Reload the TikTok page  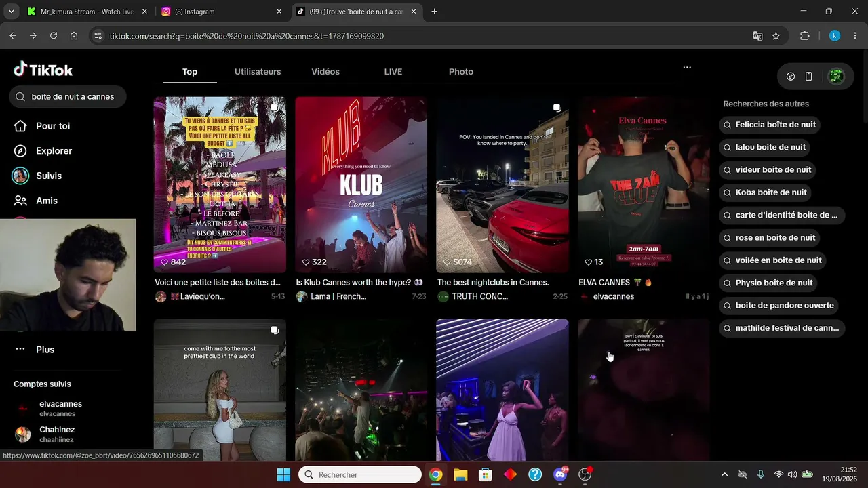tap(54, 36)
